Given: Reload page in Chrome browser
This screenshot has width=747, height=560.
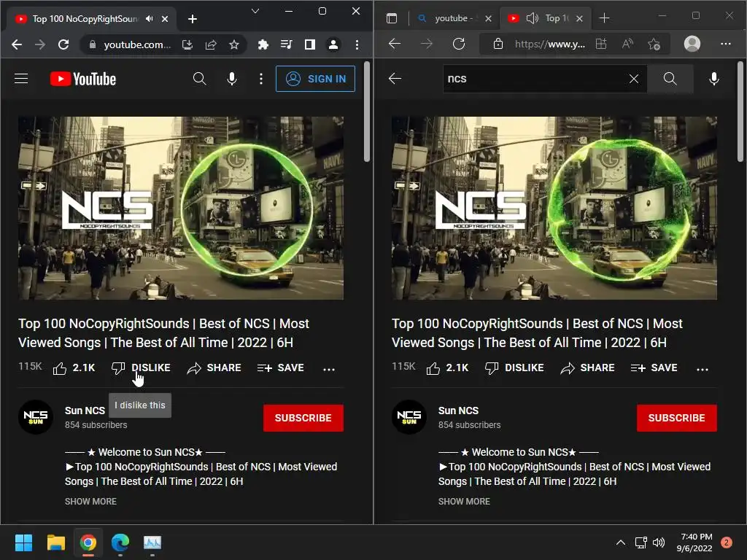Looking at the screenshot, I should (x=63, y=44).
